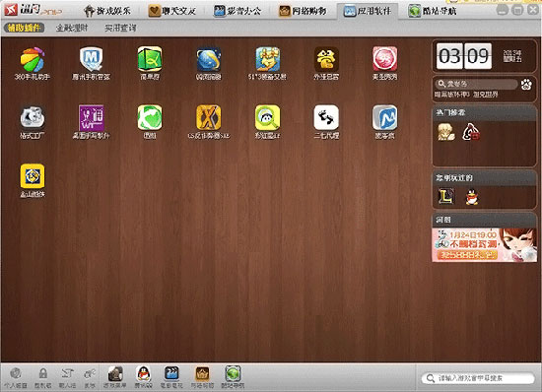Launch recently played League of Legends icon
This screenshot has height=392, width=542.
445,197
